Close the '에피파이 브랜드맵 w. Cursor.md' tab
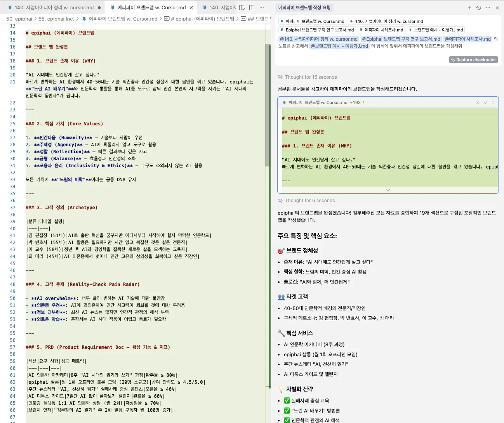This screenshot has height=423, width=504. coord(191,8)
